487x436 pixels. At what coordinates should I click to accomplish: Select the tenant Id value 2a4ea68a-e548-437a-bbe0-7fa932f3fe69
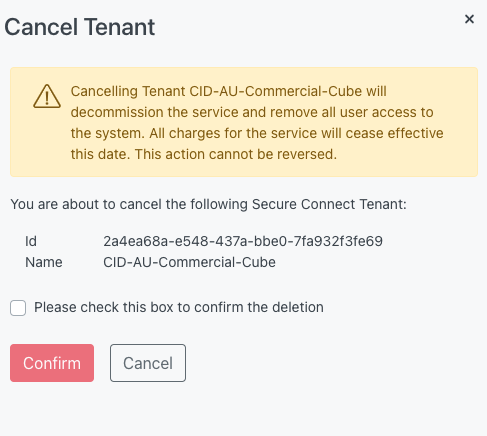point(243,241)
